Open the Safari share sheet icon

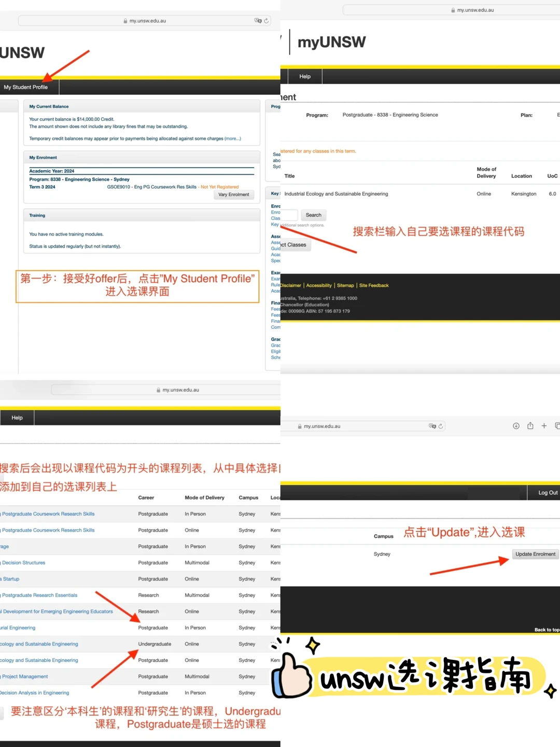point(530,426)
